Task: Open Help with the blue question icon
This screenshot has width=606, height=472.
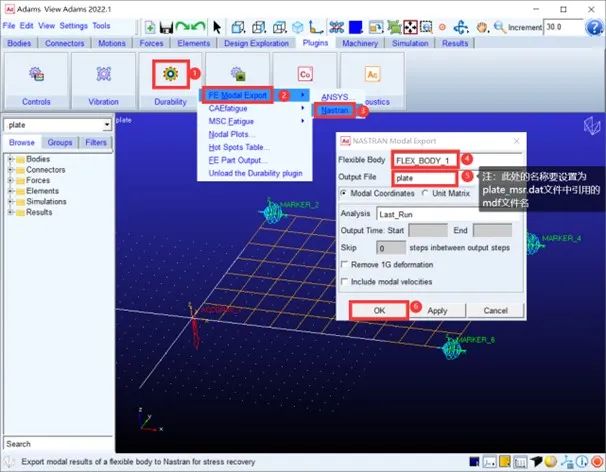Action: (594, 27)
